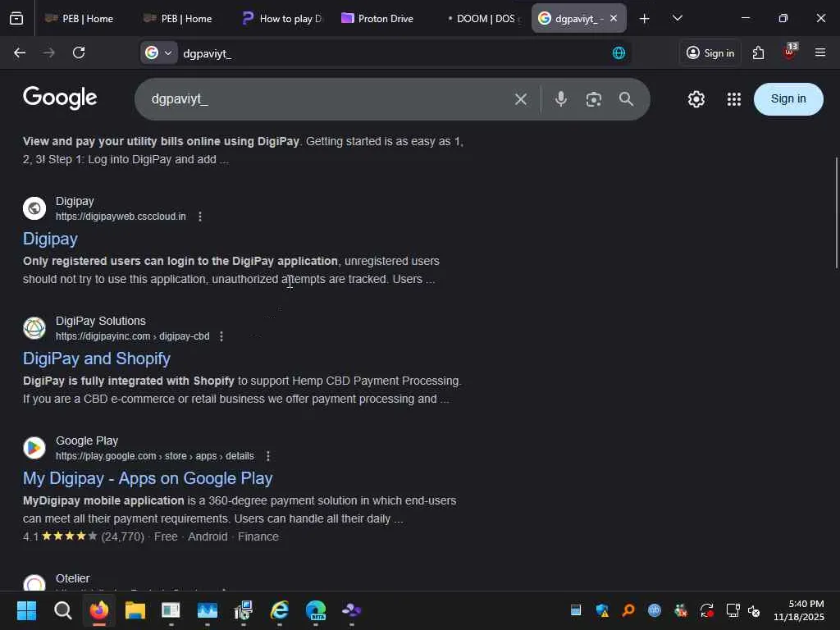This screenshot has width=840, height=630.
Task: Open Edge Beta from the taskbar
Action: [x=316, y=610]
